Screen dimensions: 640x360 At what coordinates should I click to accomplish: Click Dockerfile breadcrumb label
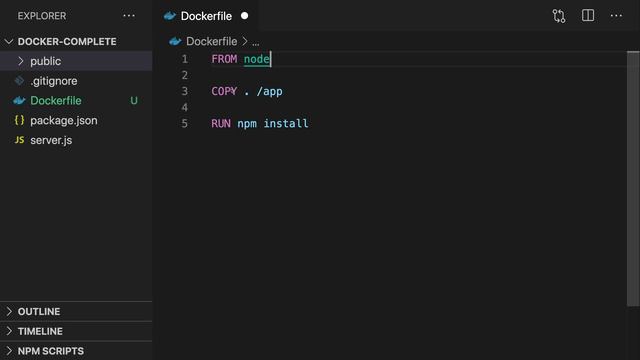[211, 41]
